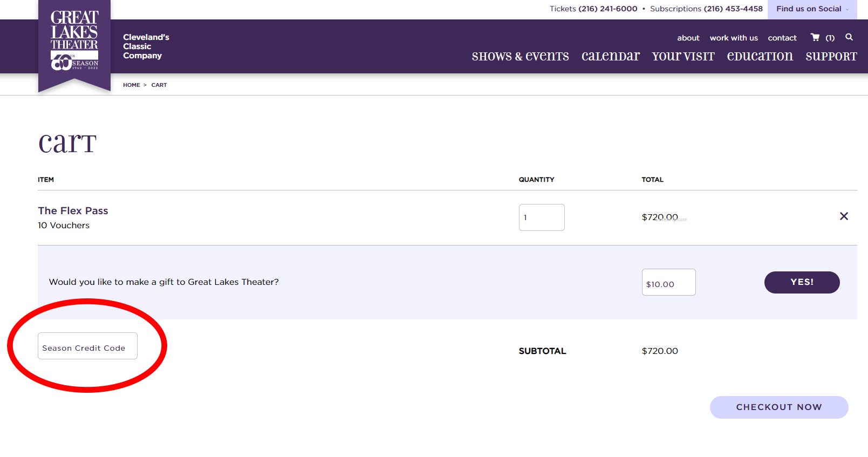Select the Support menu item
Viewport: 868px width, 457px height.
(x=831, y=56)
